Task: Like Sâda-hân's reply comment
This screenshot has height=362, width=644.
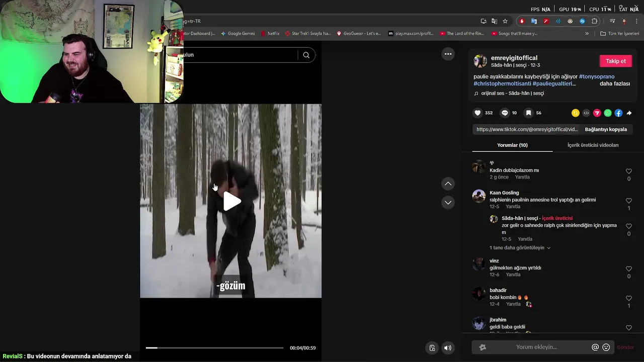Action: click(628, 226)
